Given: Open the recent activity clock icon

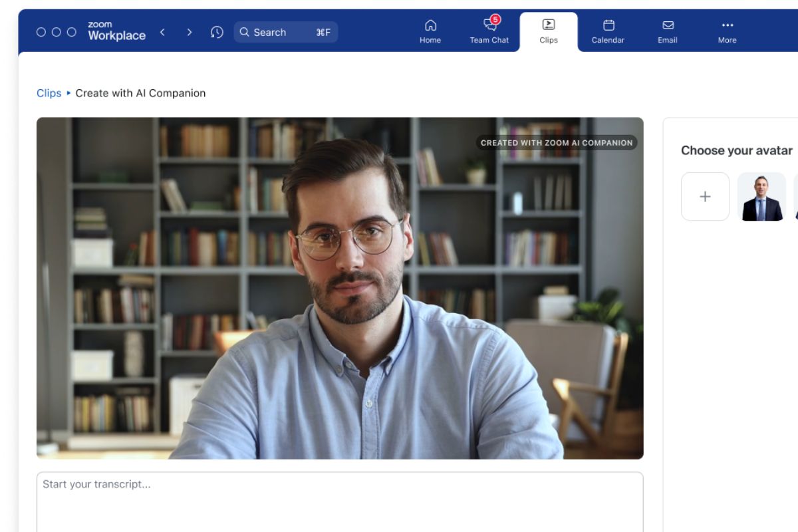Looking at the screenshot, I should point(217,31).
